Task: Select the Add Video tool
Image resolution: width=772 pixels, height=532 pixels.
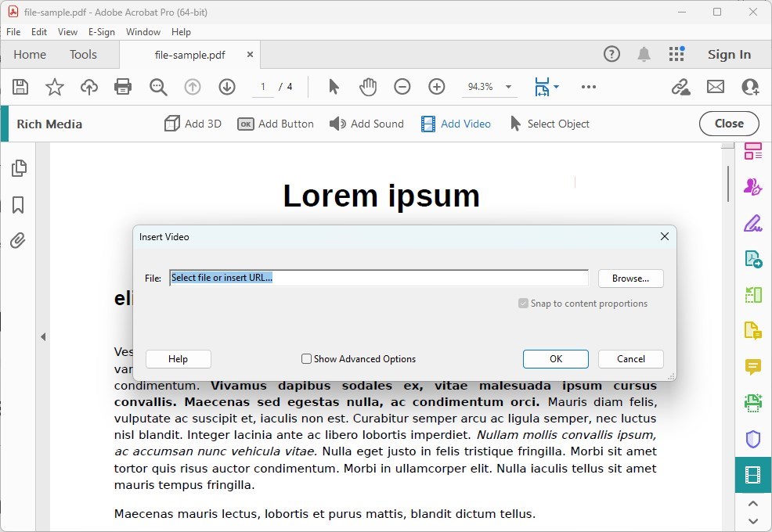Action: pyautogui.click(x=455, y=124)
